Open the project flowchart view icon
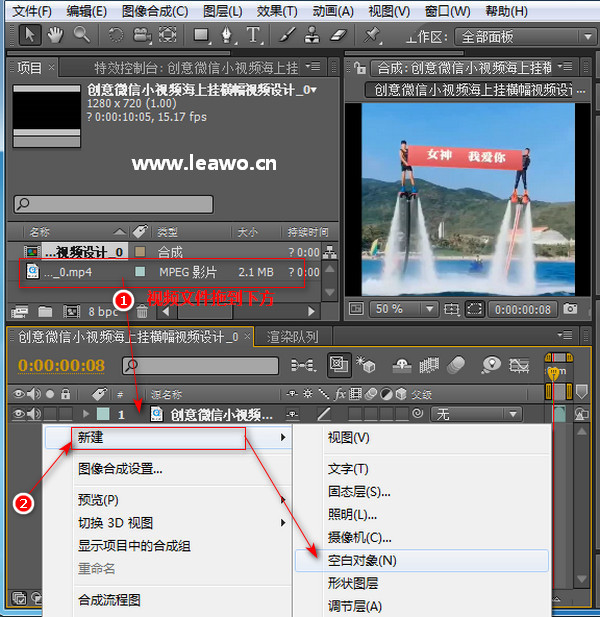Viewport: 600px width, 617px height. coord(330,252)
